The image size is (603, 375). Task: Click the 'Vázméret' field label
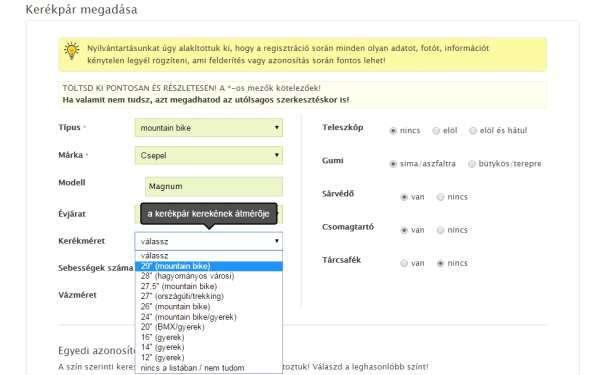[x=77, y=295]
